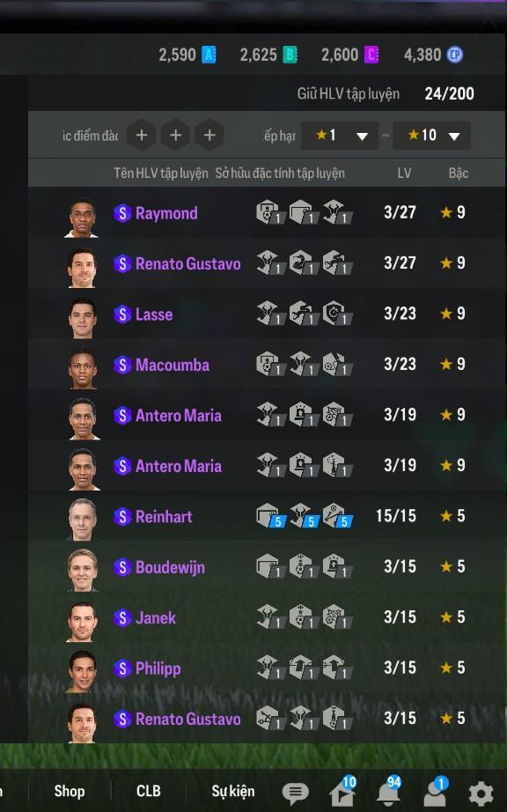
Task: Expand the minimum star ★1 dropdown
Action: 340,136
